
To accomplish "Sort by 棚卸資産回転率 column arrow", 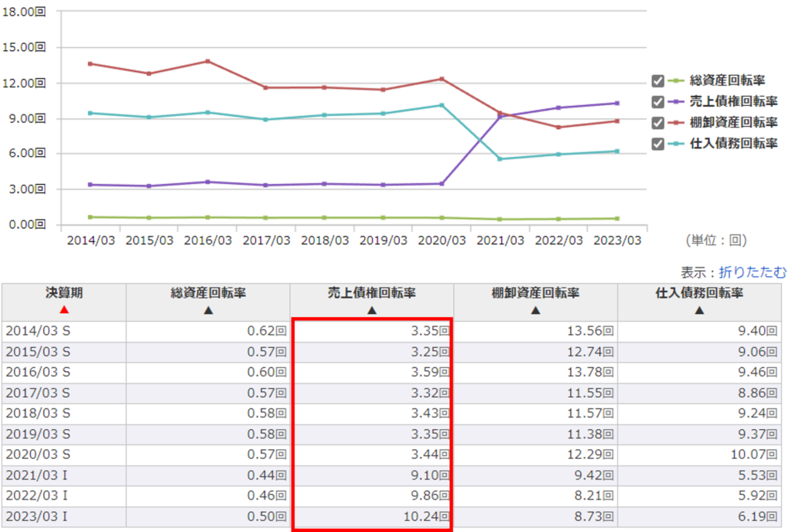I will pyautogui.click(x=535, y=310).
